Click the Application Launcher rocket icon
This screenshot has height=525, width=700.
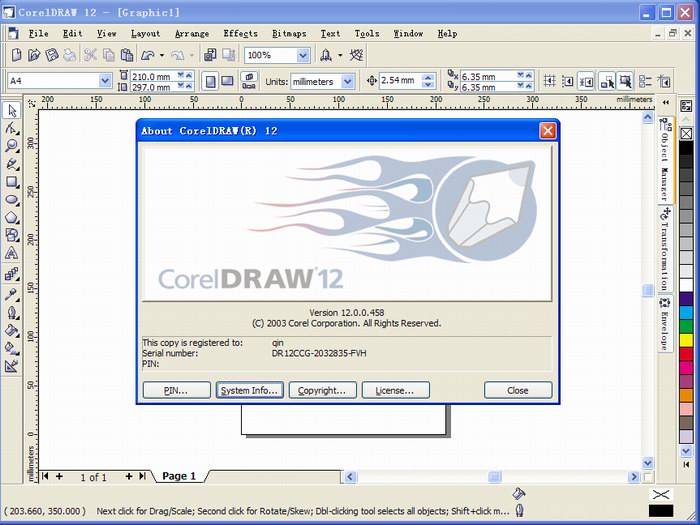click(326, 55)
